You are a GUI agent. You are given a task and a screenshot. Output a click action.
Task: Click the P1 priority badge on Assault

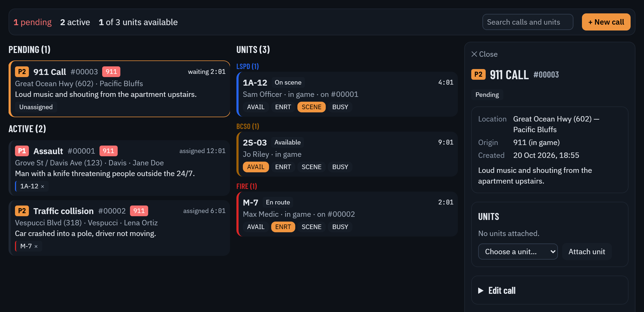[22, 151]
